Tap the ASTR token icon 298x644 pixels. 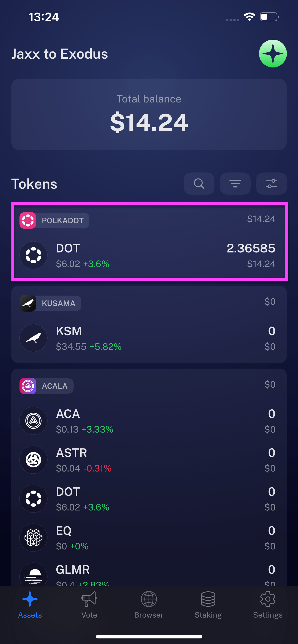[x=33, y=459]
